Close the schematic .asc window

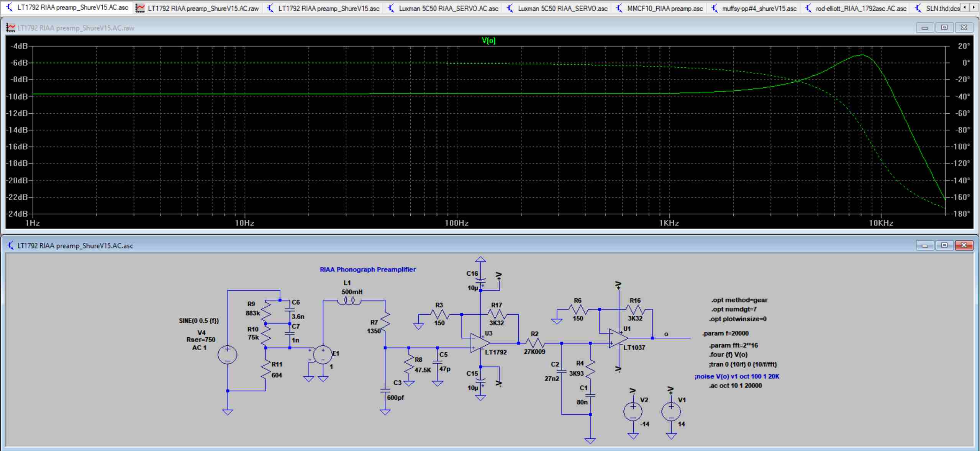point(964,245)
